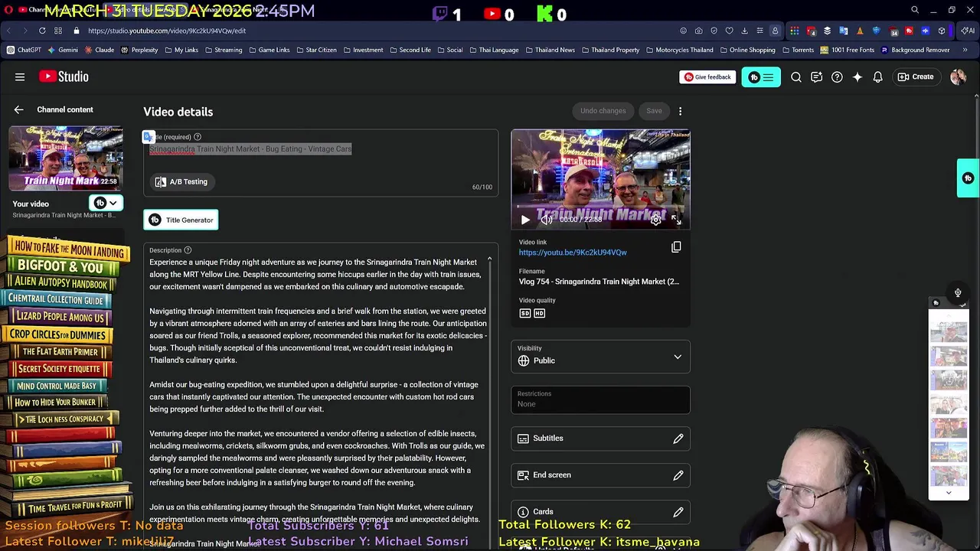Open three-dot options next to Save
This screenshot has height=551, width=980.
[x=680, y=111]
